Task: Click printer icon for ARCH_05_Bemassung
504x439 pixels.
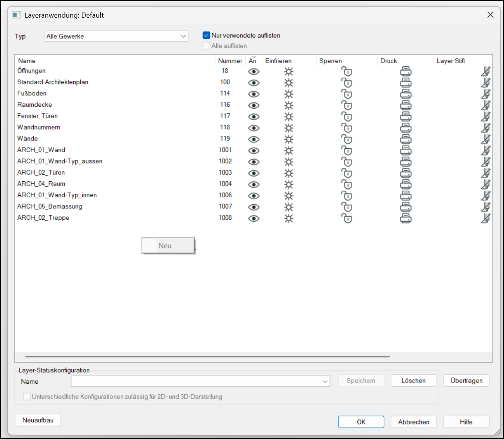Action: pyautogui.click(x=406, y=208)
